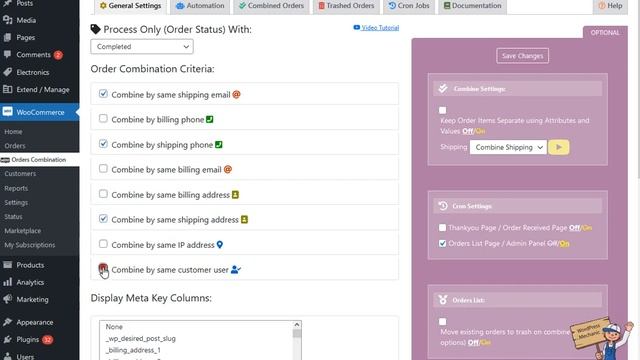
Task: Click the @ icon beside billing email
Action: [x=228, y=169]
